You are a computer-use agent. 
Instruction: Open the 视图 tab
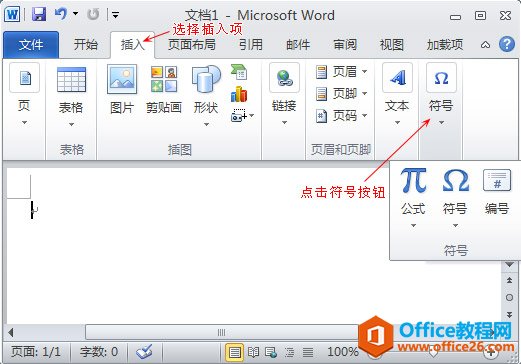(x=392, y=44)
